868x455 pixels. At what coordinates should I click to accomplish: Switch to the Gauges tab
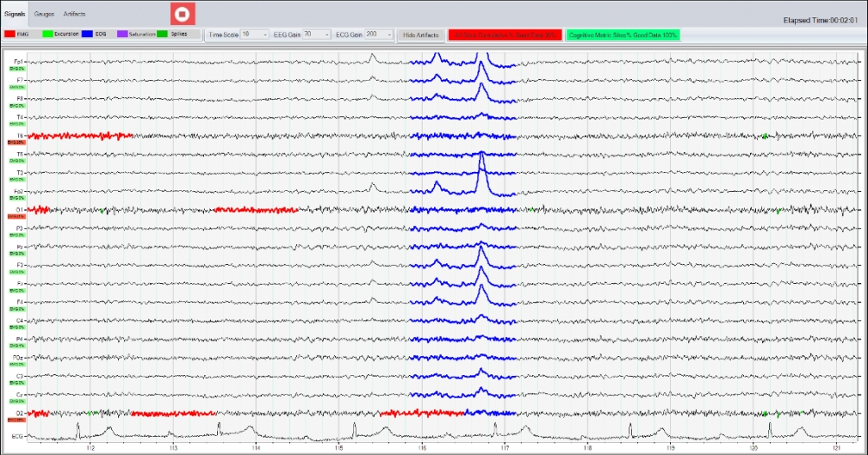[x=44, y=15]
